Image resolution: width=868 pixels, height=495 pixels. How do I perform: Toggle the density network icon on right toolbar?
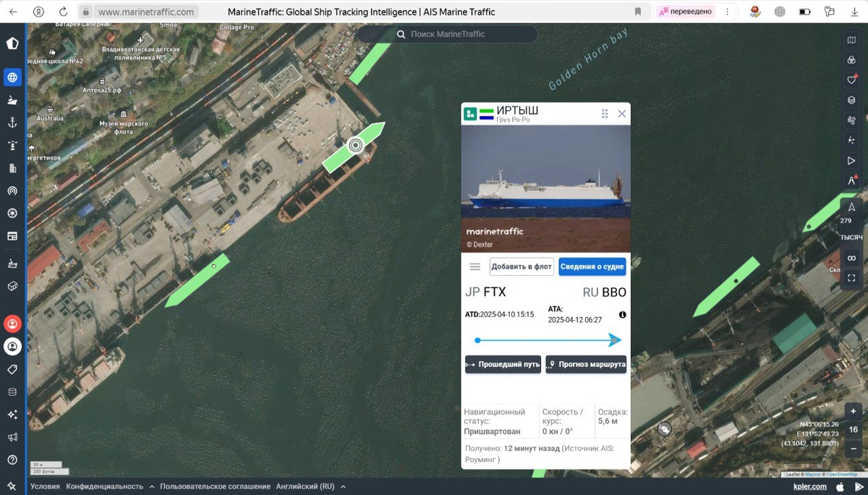851,140
